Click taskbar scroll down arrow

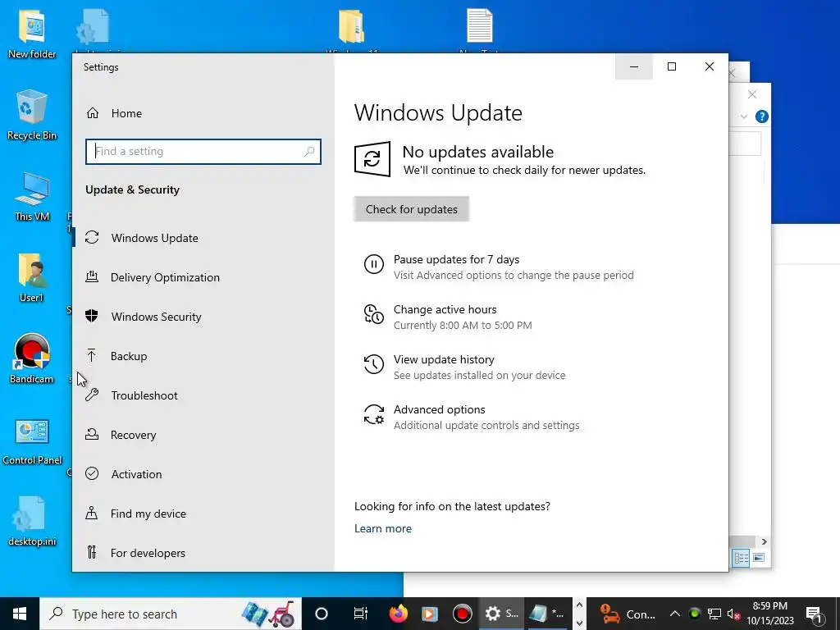[579, 623]
